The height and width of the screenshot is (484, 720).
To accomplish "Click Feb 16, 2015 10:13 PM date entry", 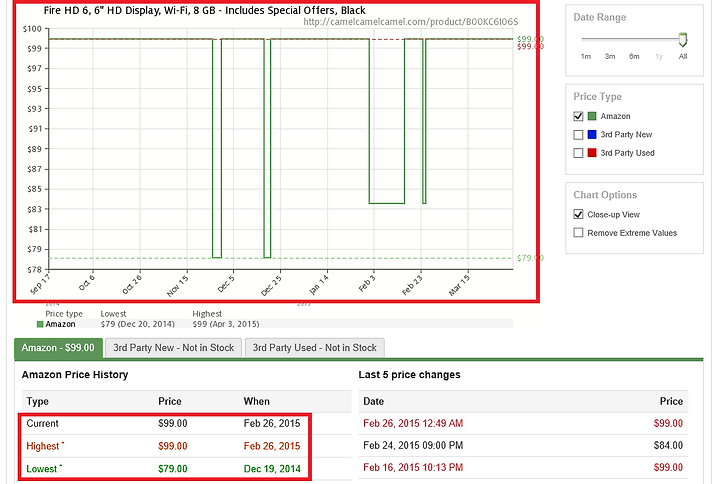I will tap(413, 467).
